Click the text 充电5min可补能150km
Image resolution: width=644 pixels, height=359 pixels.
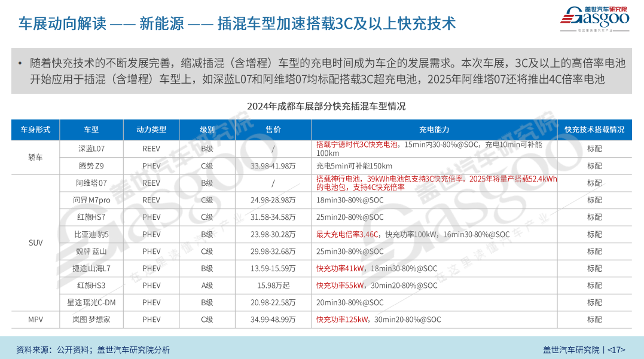click(x=354, y=165)
